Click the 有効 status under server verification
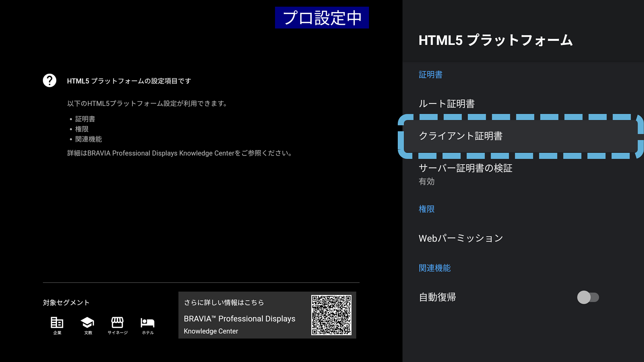 pyautogui.click(x=426, y=182)
